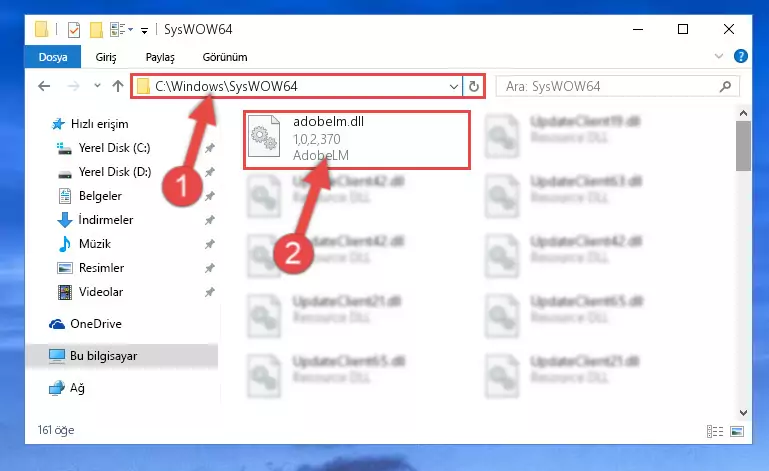Switch to details view in status bar
The image size is (769, 471).
715,431
